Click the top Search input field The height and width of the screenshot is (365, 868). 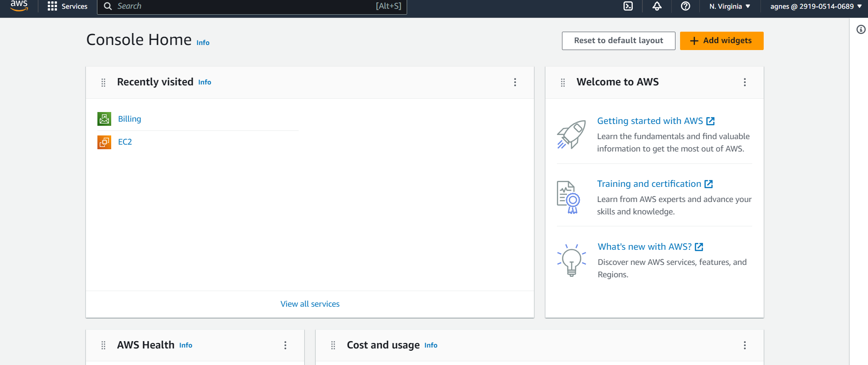pyautogui.click(x=252, y=6)
